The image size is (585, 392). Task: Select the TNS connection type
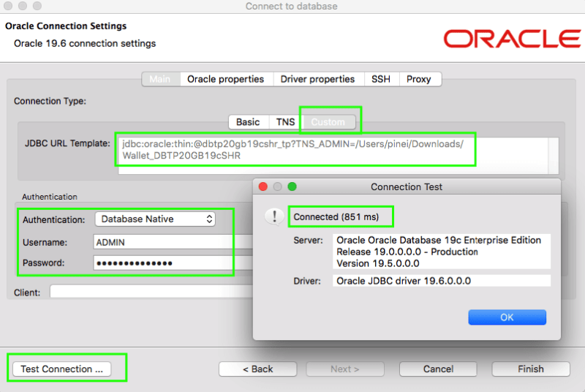(285, 122)
